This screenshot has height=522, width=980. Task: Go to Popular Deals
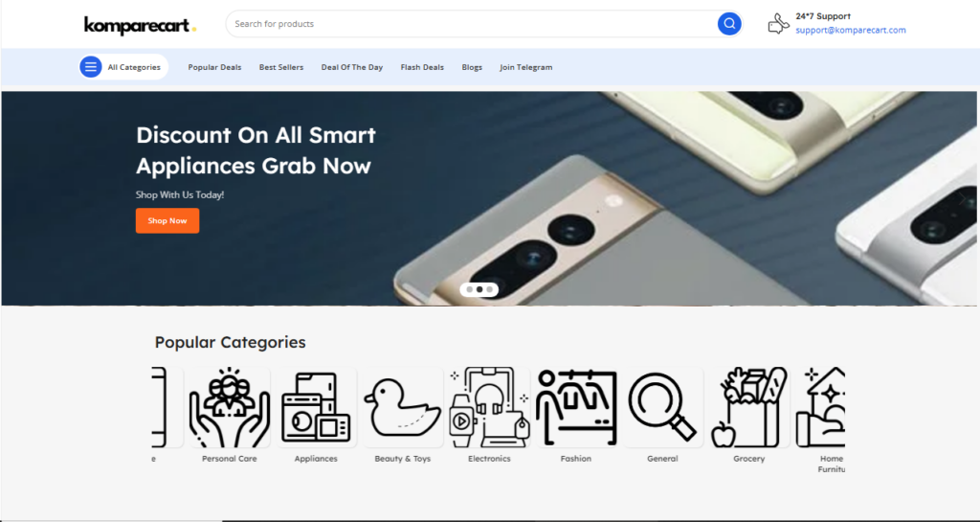[x=214, y=67]
